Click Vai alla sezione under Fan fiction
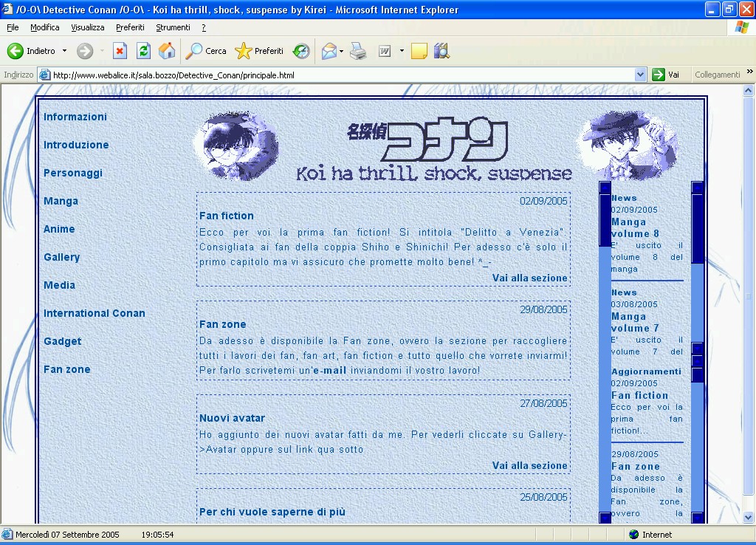Image resolution: width=756 pixels, height=545 pixels. pyautogui.click(x=530, y=278)
